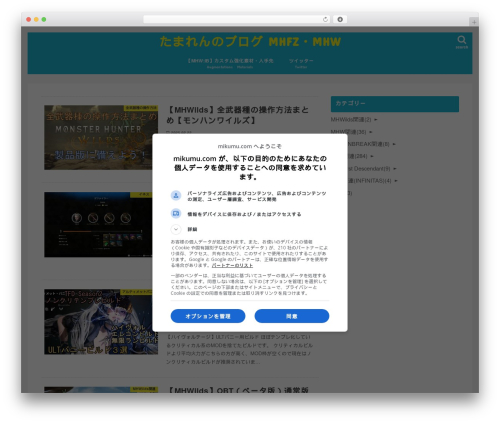Open a new tab with the plus button
The image size is (500, 423).
point(474,22)
